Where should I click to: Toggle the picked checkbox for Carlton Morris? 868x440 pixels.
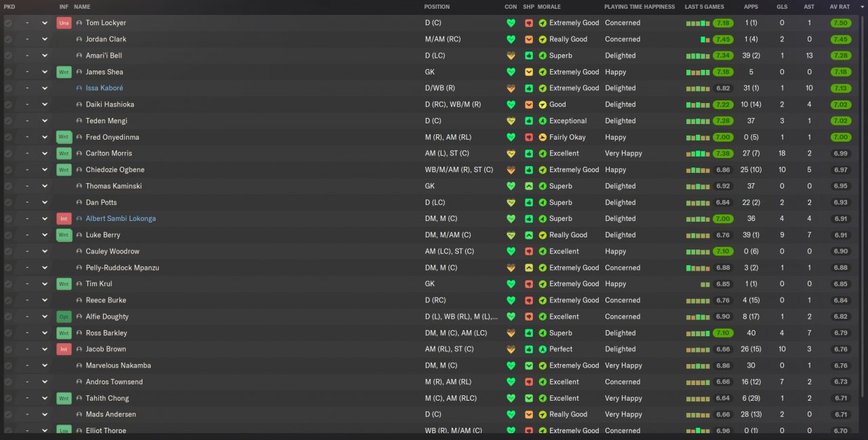point(8,153)
